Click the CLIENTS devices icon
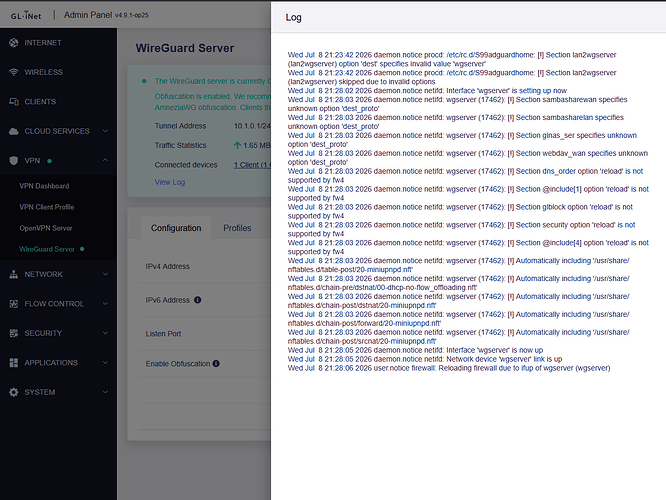 click(x=14, y=102)
